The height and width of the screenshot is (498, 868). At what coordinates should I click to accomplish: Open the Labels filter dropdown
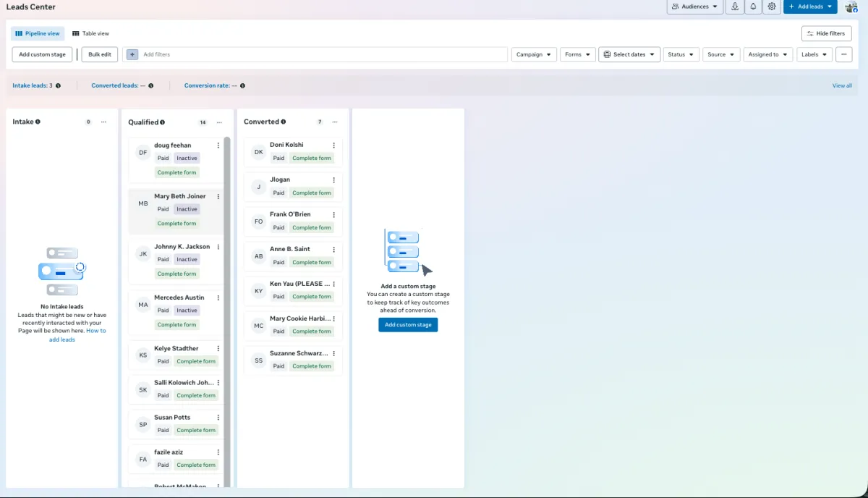814,54
